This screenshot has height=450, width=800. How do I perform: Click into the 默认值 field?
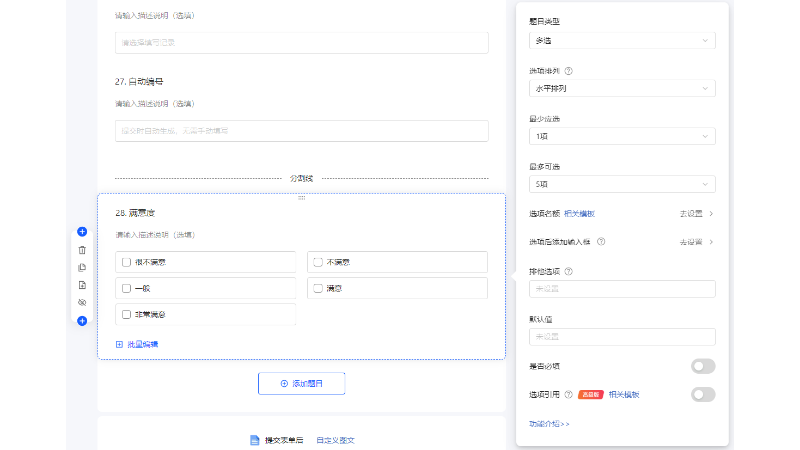coord(622,337)
